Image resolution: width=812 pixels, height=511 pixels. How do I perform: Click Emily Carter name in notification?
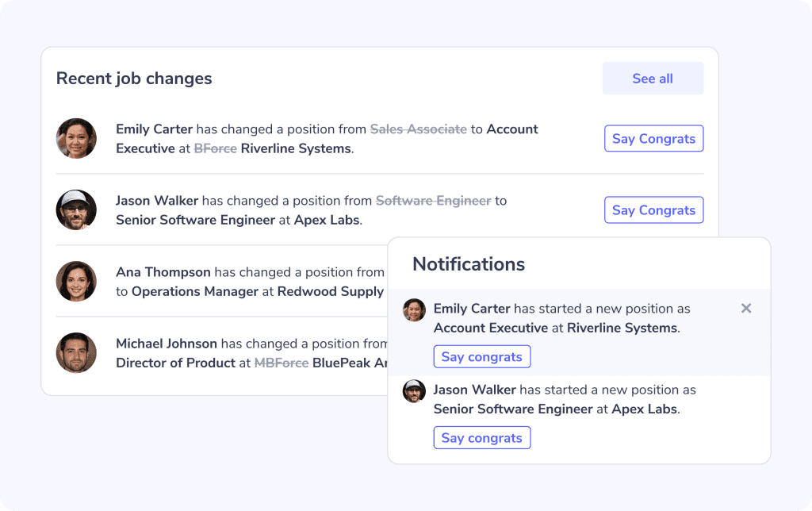(472, 309)
